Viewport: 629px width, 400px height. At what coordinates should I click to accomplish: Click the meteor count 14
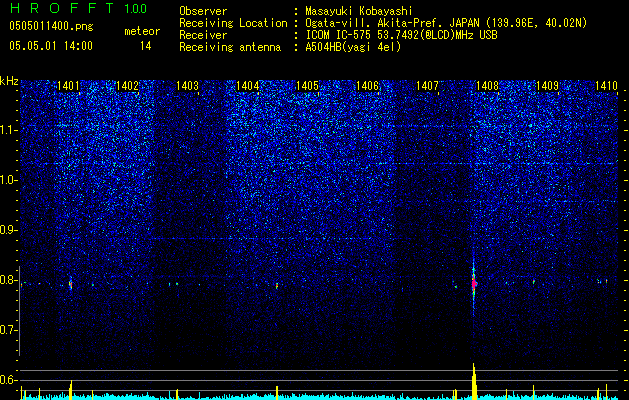[x=145, y=46]
